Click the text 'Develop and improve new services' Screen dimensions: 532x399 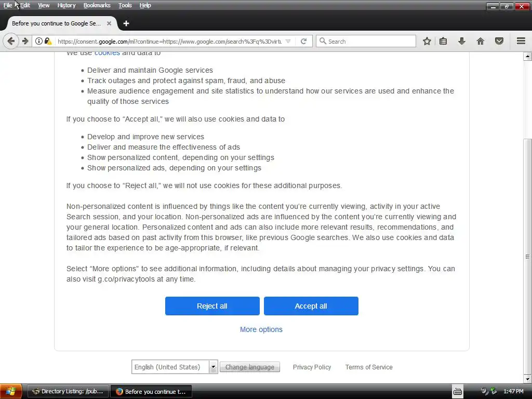point(145,137)
